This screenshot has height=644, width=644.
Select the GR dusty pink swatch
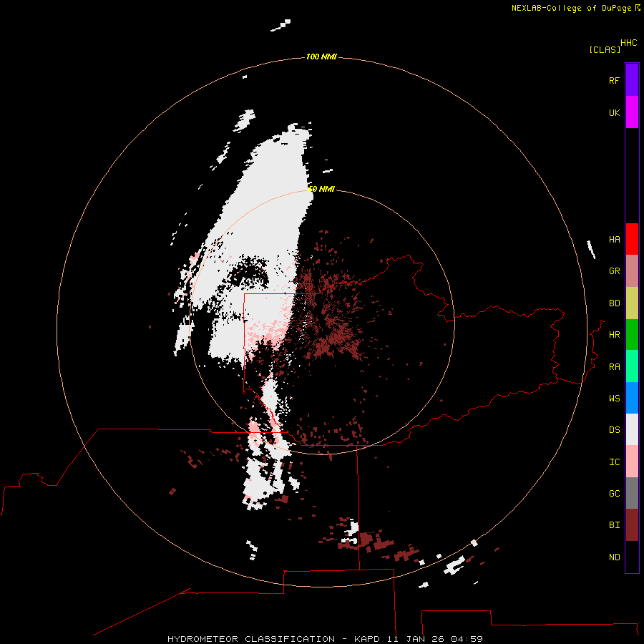(x=632, y=271)
